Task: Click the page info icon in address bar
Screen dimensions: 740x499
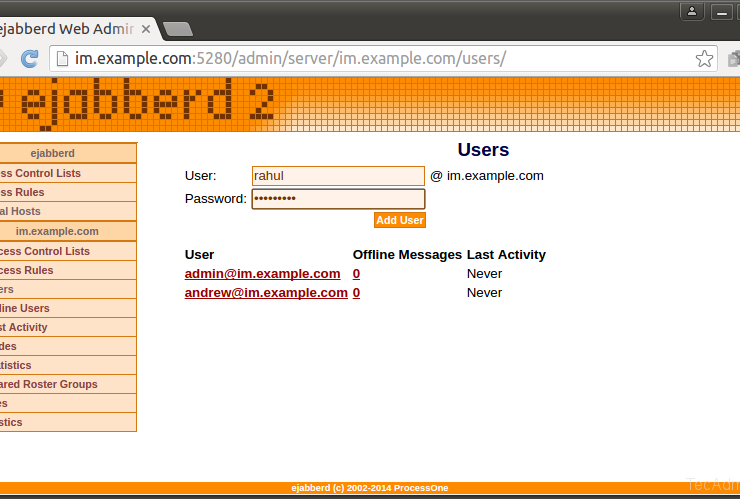Action: coord(61,58)
